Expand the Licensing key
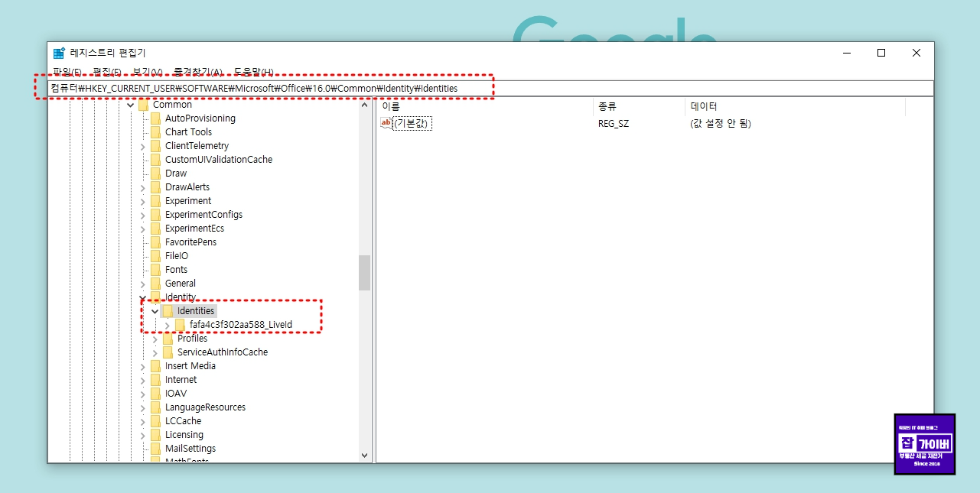The height and width of the screenshot is (493, 980). [142, 435]
